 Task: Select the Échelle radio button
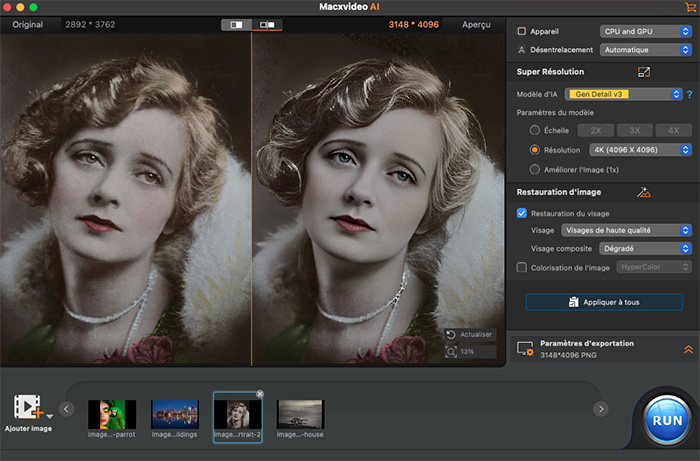click(535, 130)
